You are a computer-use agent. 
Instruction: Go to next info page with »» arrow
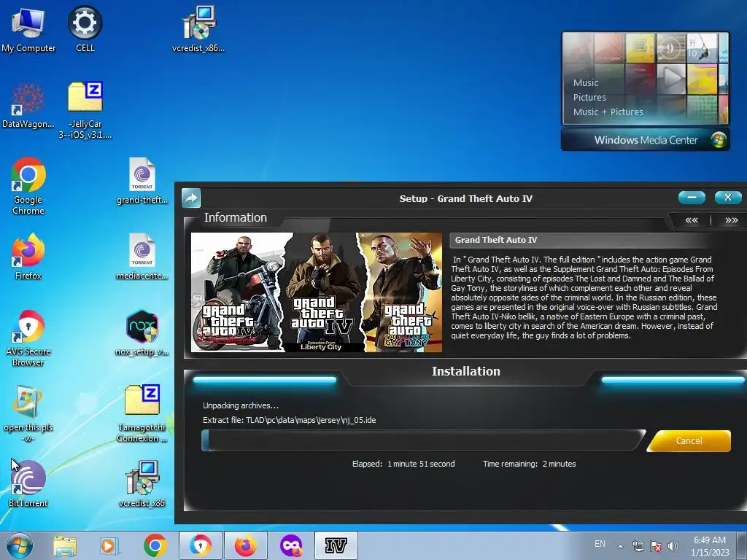pos(731,220)
